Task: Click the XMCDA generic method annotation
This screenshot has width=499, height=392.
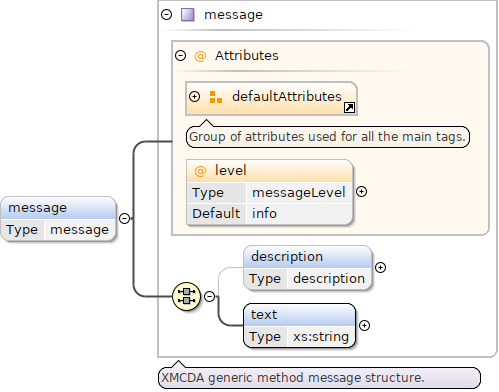Action: [x=319, y=378]
